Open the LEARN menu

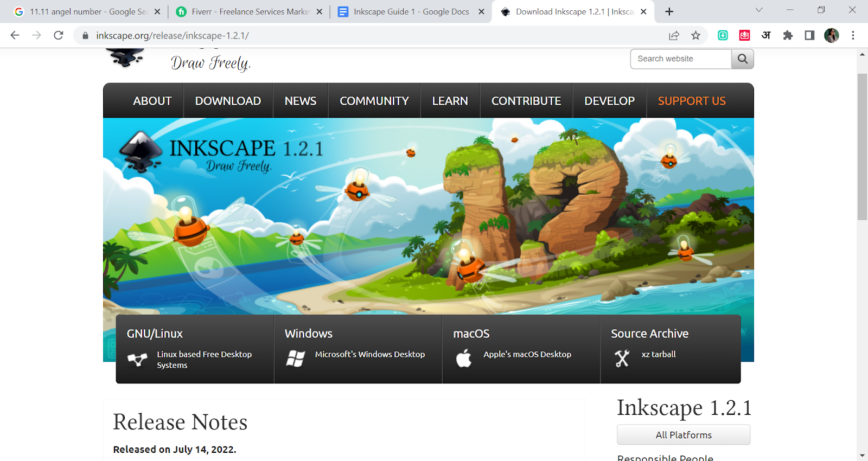click(450, 101)
